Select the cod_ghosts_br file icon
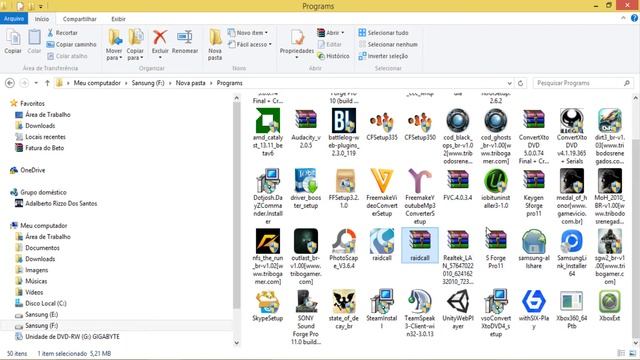The image size is (640, 360). click(x=496, y=120)
